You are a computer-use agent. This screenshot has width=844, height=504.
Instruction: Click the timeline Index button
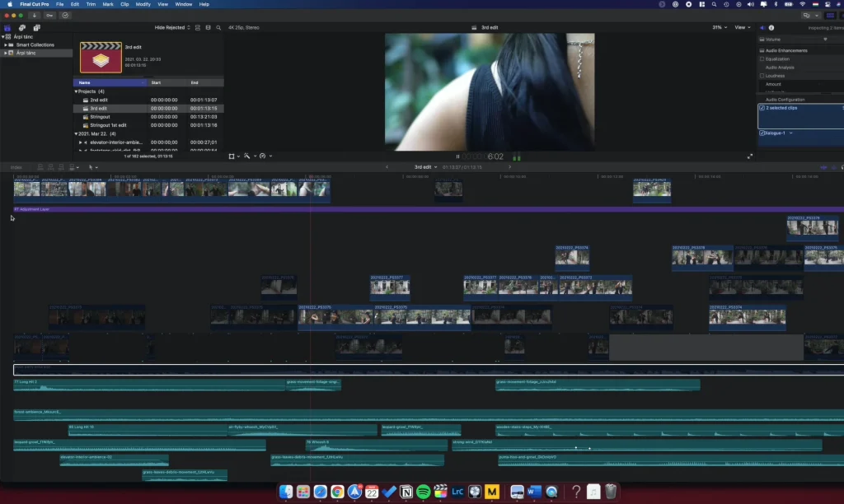pos(16,167)
